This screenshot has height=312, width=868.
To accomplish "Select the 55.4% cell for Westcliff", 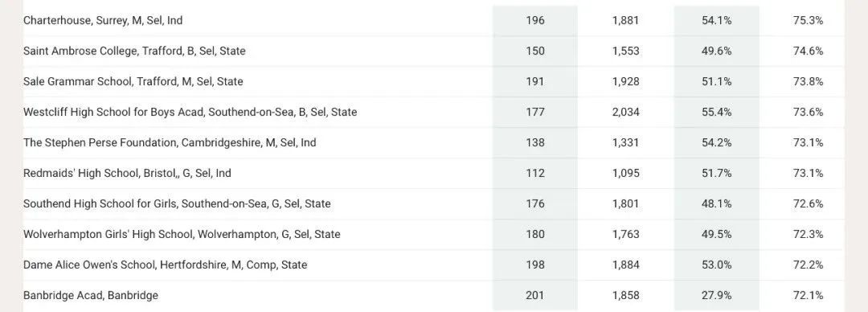I will coord(716,112).
